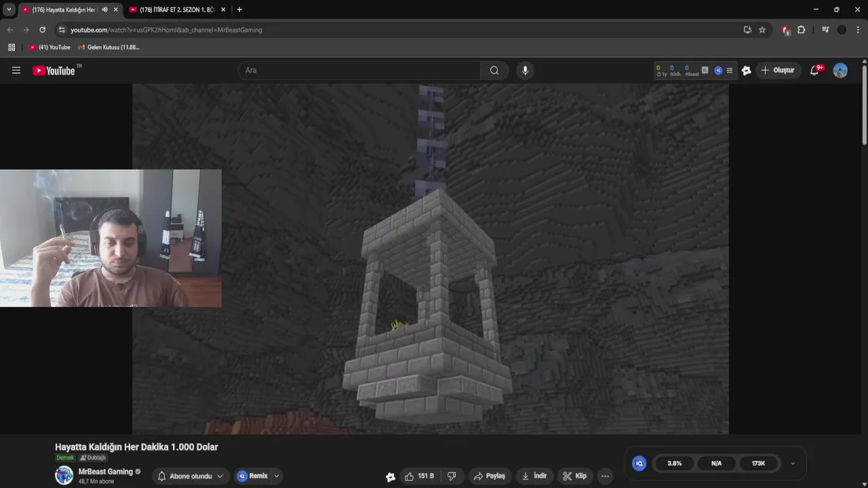868x488 pixels.
Task: Open the YouTube account avatar menu
Action: [840, 70]
